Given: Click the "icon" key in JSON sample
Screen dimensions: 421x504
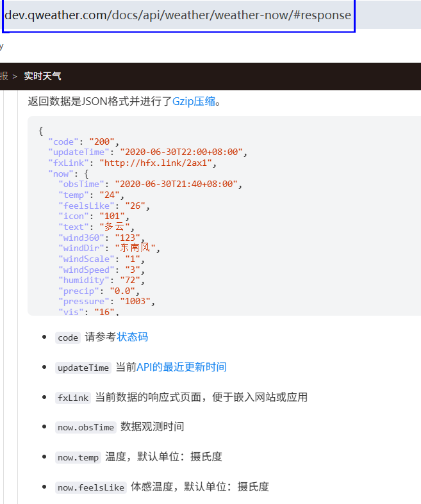Looking at the screenshot, I should pos(74,216).
